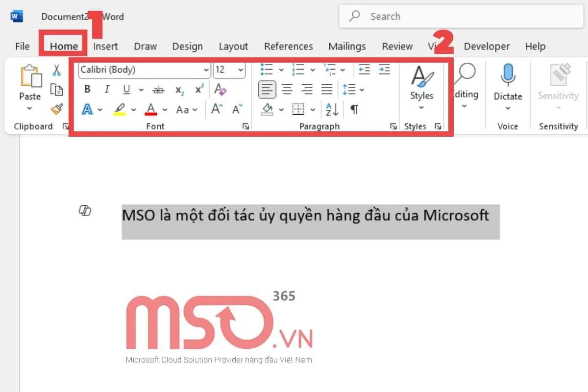The height and width of the screenshot is (392, 588).
Task: Select the Italic formatting icon
Action: click(x=107, y=89)
